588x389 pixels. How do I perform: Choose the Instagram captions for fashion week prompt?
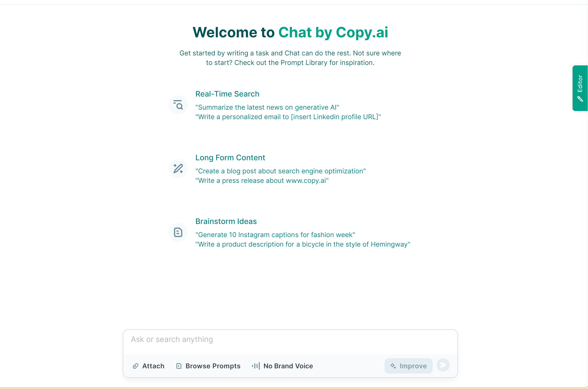point(275,235)
